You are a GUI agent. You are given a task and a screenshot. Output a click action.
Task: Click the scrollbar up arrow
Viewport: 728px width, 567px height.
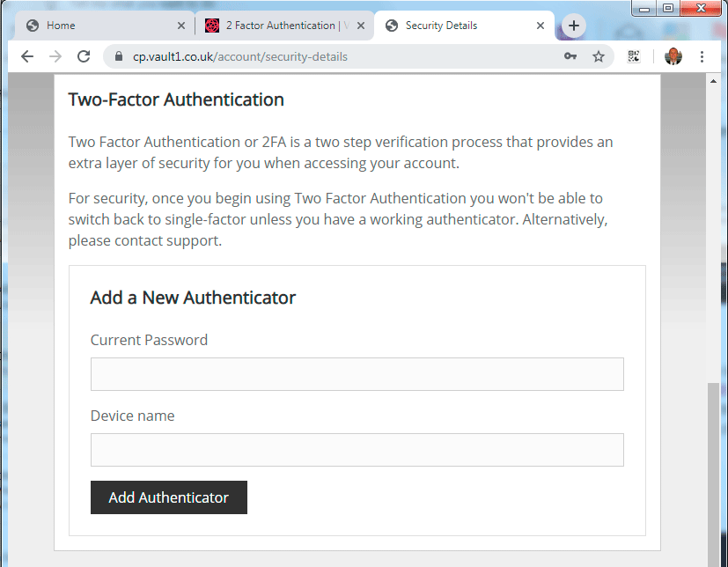(713, 81)
